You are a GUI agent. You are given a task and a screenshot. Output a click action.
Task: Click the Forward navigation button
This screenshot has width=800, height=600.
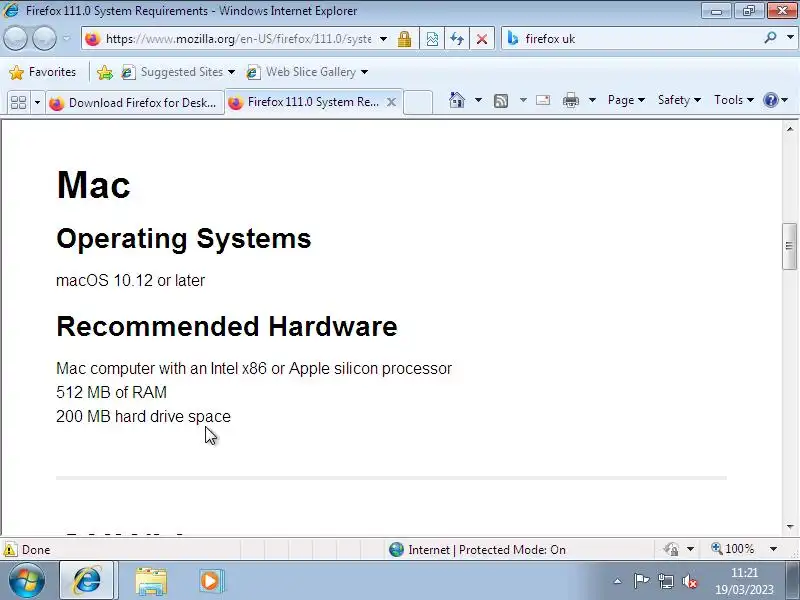click(44, 38)
